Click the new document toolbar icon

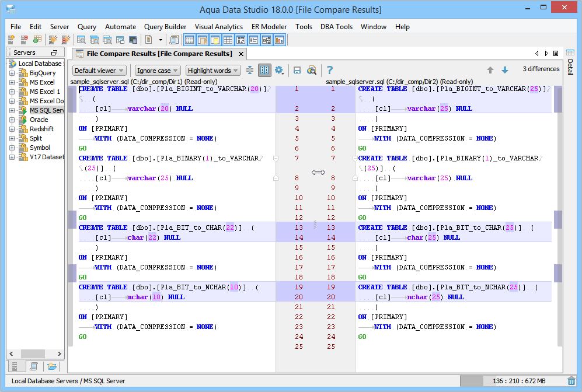(x=149, y=40)
